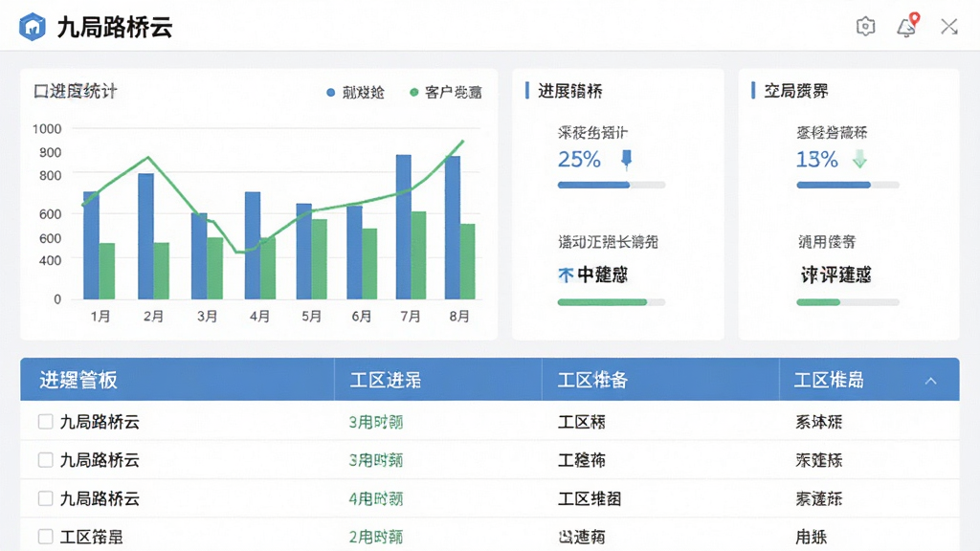Viewport: 980px width, 551px height.
Task: Click the green table value starting with 2
Action: [375, 538]
